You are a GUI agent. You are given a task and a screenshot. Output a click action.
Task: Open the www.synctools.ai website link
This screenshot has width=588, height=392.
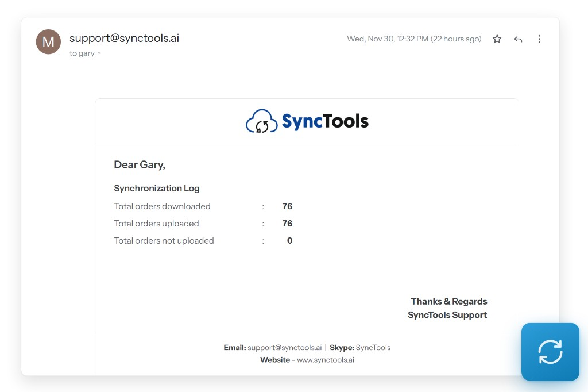(326, 360)
